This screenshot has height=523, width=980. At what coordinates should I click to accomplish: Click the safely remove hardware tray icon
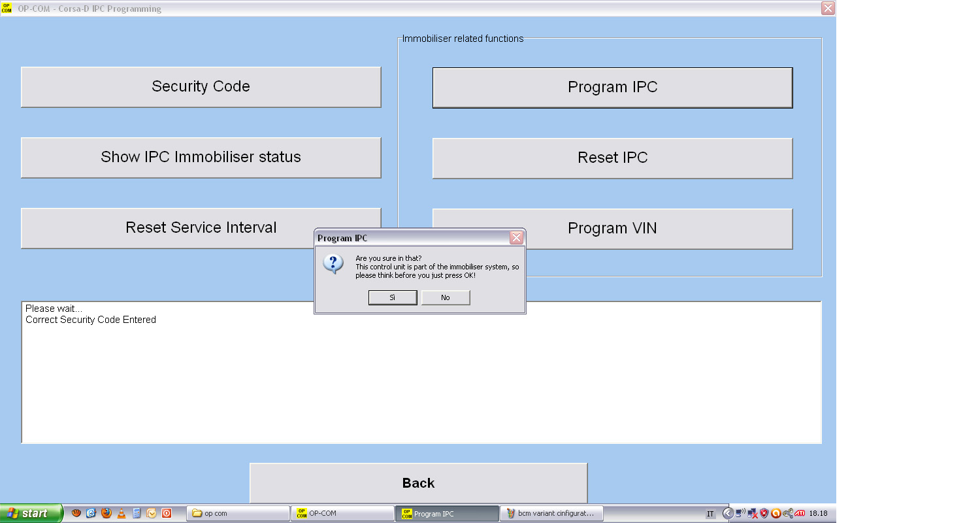point(787,513)
